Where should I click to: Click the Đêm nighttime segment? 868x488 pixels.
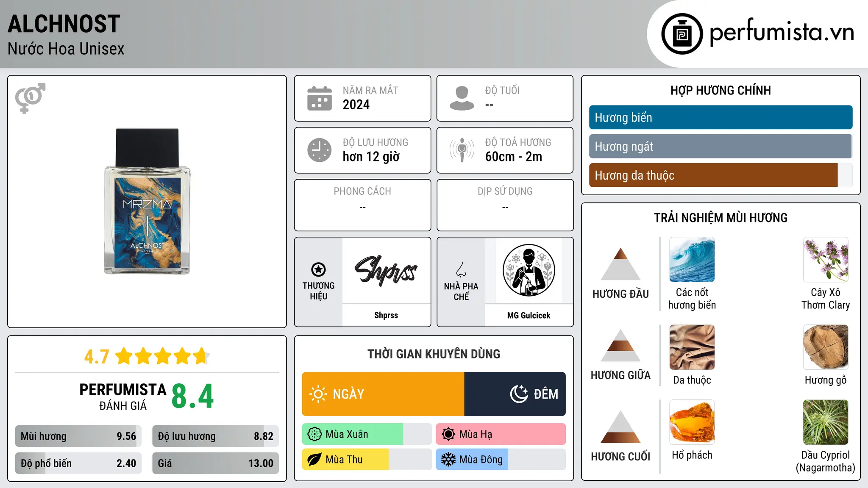click(515, 394)
